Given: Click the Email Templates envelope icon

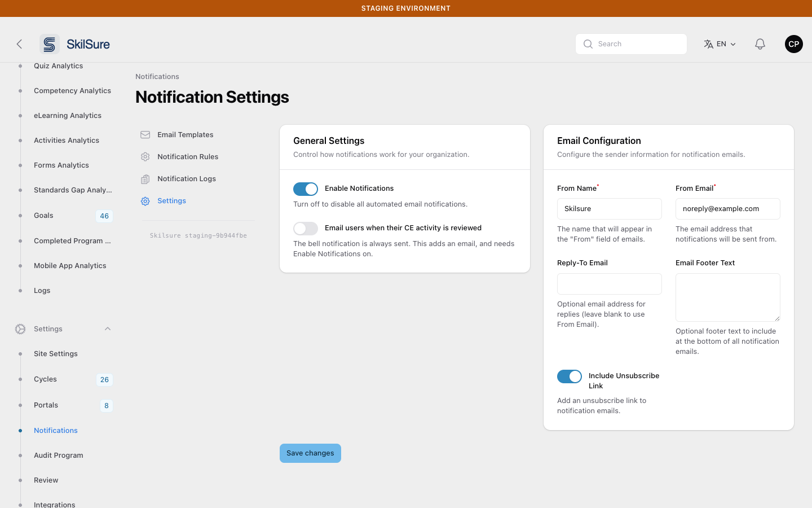Looking at the screenshot, I should (145, 135).
